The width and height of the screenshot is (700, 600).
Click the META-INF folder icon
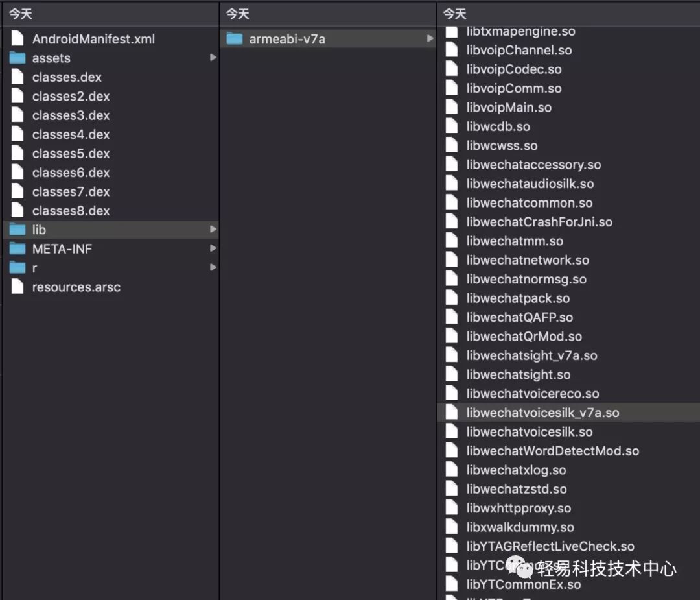[x=17, y=248]
